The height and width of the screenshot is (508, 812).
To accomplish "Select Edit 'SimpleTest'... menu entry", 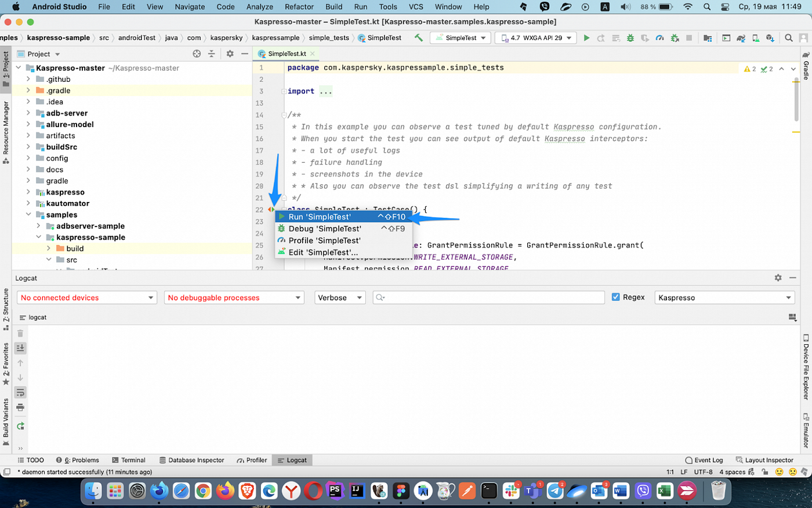I will click(343, 253).
